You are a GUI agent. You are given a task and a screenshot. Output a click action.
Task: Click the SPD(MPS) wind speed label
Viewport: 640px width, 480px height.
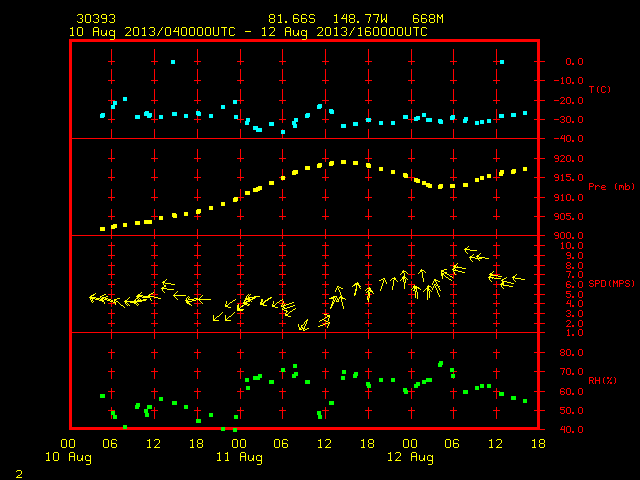(611, 283)
